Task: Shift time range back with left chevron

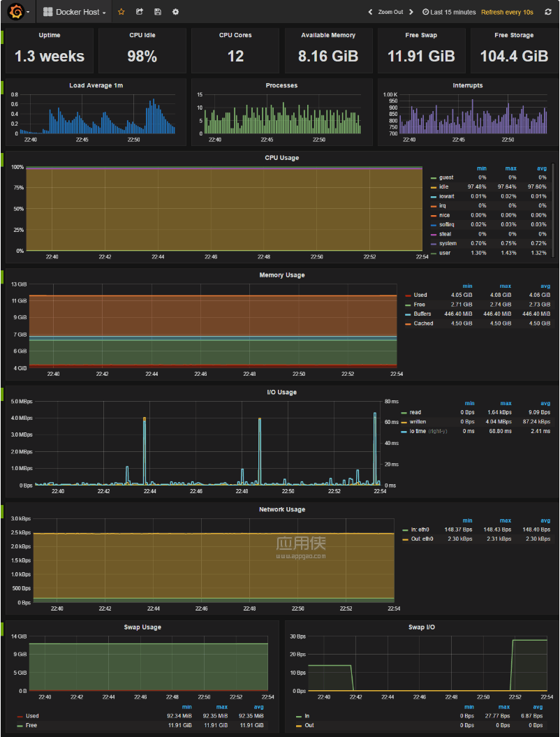Action: [370, 12]
